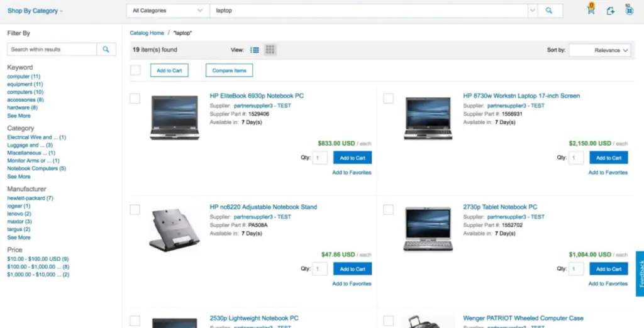Filter by manufacturer lenovo (2)

(x=19, y=214)
